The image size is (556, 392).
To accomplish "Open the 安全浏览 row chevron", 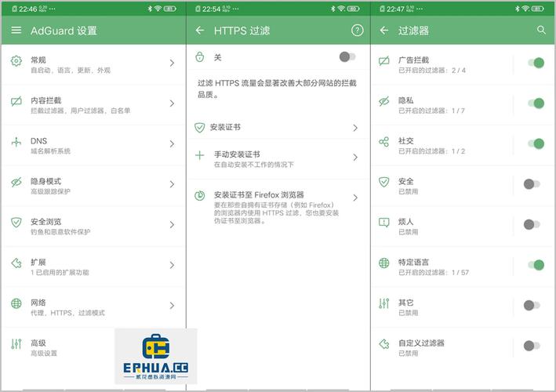I will tap(172, 225).
